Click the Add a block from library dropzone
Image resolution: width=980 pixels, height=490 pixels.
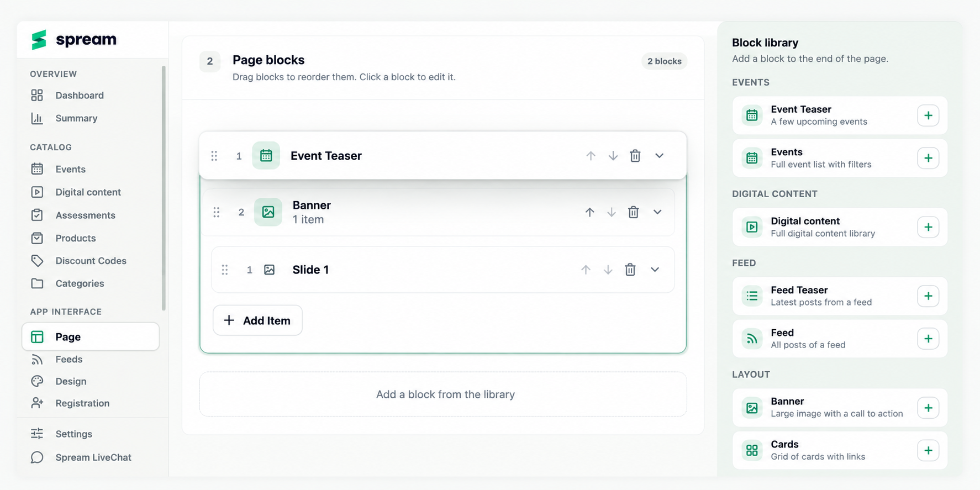[443, 394]
